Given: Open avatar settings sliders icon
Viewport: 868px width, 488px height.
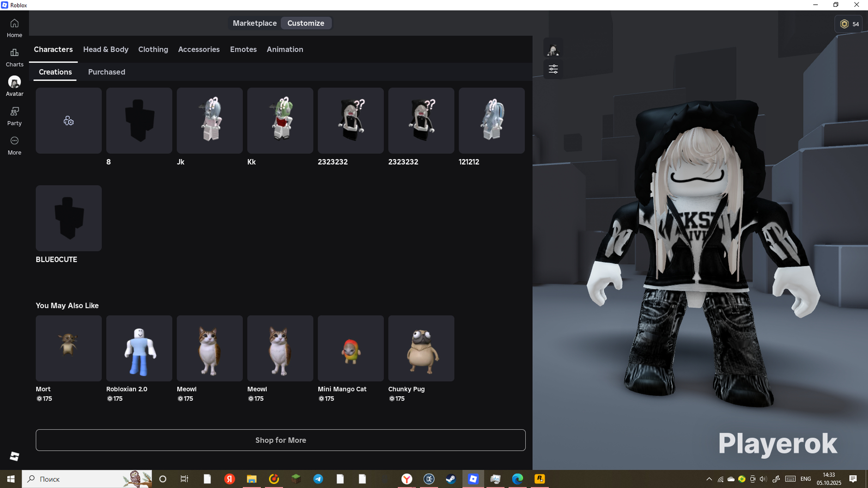Looking at the screenshot, I should [553, 69].
